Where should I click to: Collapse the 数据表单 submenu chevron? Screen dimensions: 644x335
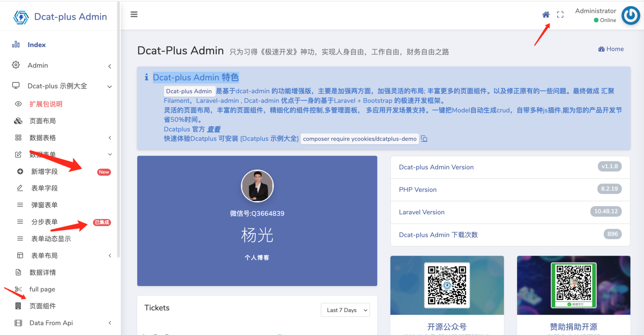110,154
